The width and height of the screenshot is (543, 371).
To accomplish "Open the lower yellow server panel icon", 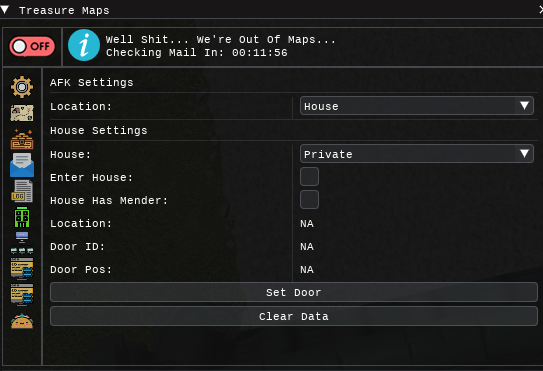I will (22, 295).
